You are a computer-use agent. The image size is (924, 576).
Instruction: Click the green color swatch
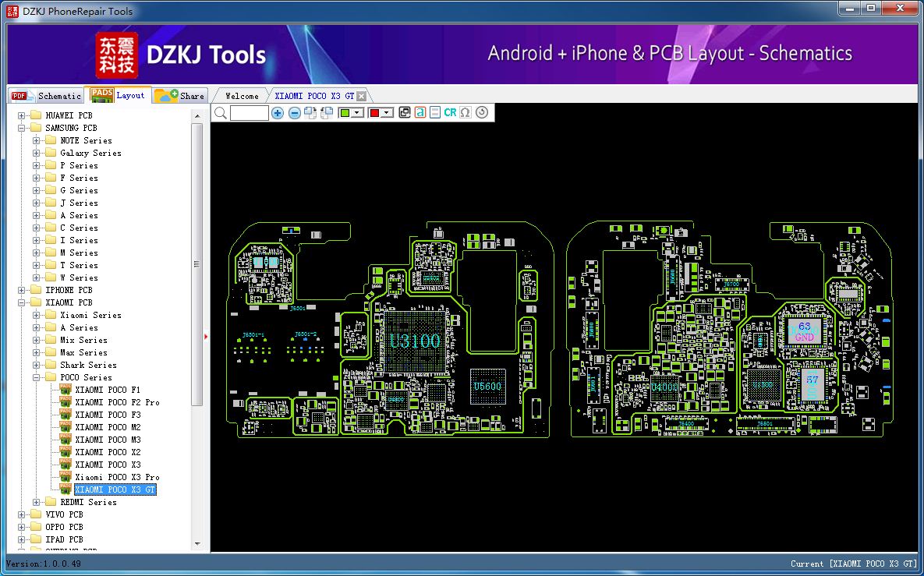click(345, 113)
